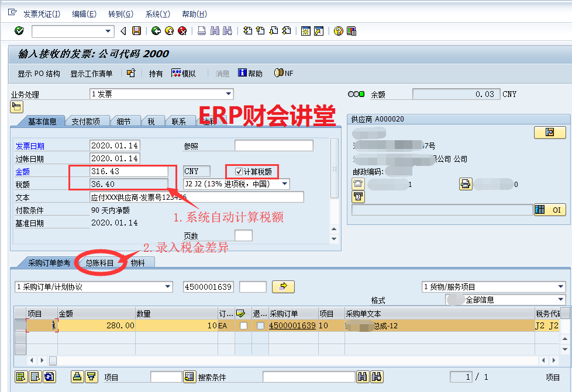Click the red Cancel icon in toolbar
This screenshot has height=392, width=572.
[x=182, y=31]
